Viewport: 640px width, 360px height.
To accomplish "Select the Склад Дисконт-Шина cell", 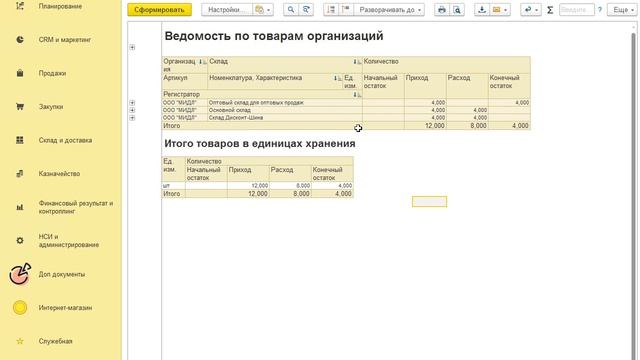I will coord(285,118).
